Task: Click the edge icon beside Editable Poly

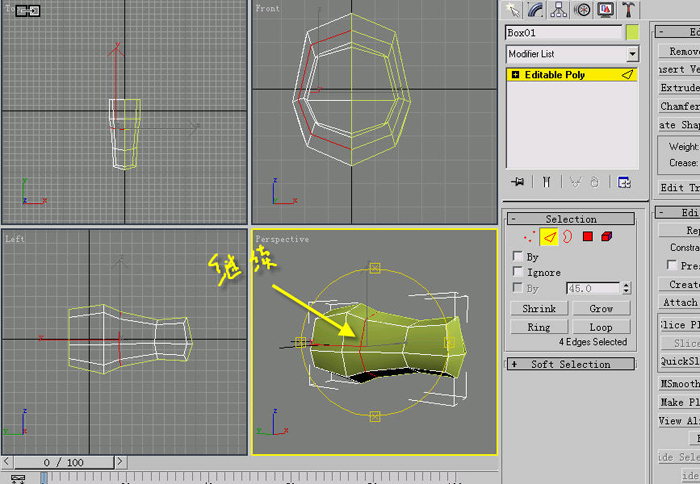Action: point(627,75)
